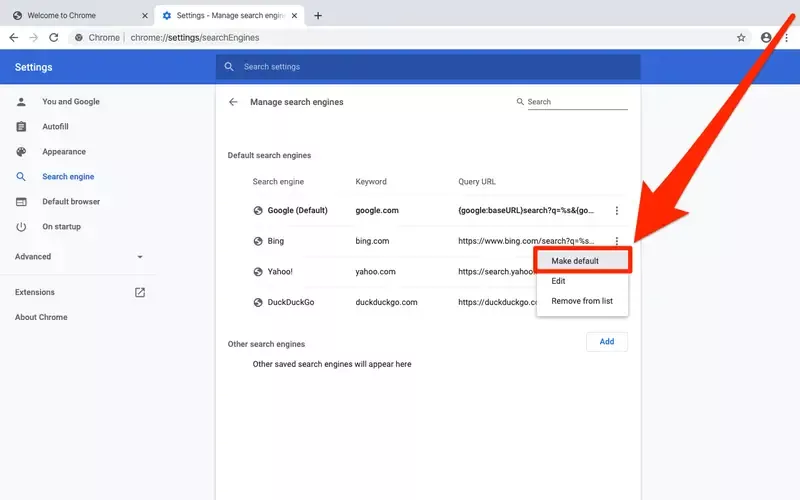Select the Settings Manage search engines tab
This screenshot has height=500, width=800.
tap(230, 15)
